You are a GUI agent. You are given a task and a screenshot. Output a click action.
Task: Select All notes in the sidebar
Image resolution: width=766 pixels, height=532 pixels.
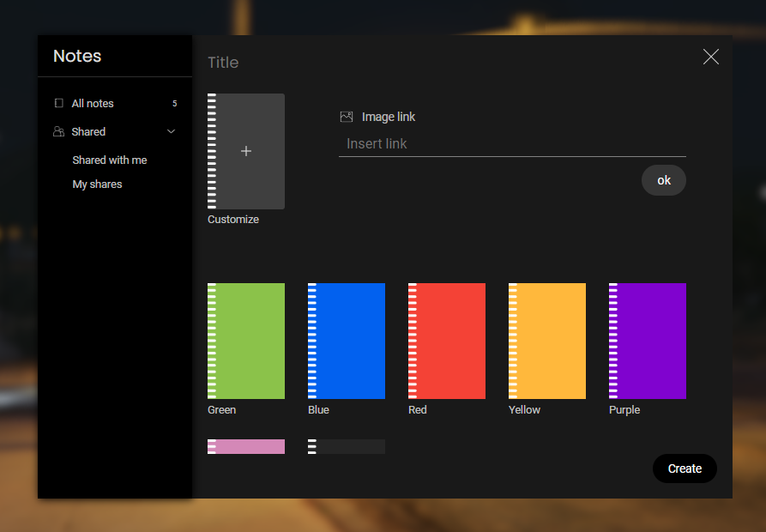(x=91, y=103)
